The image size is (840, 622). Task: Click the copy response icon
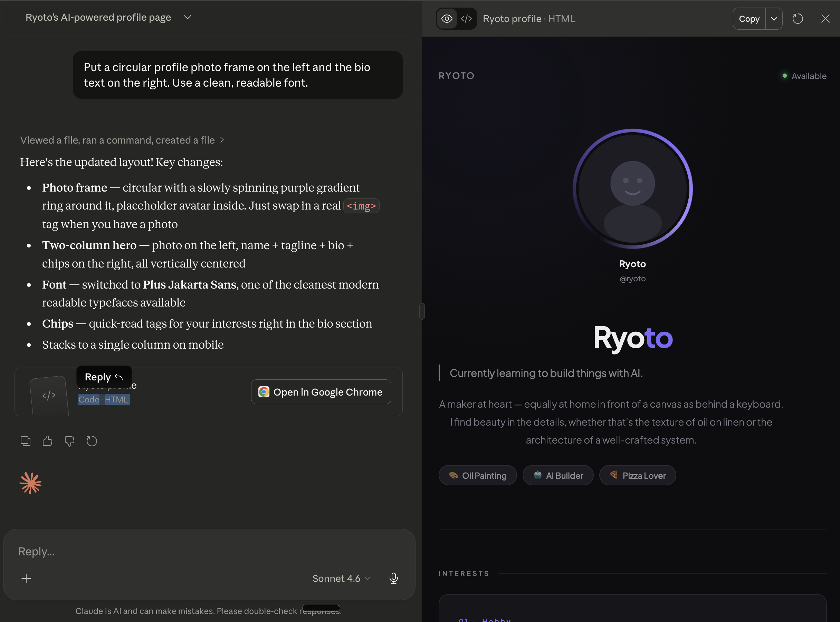click(x=25, y=441)
